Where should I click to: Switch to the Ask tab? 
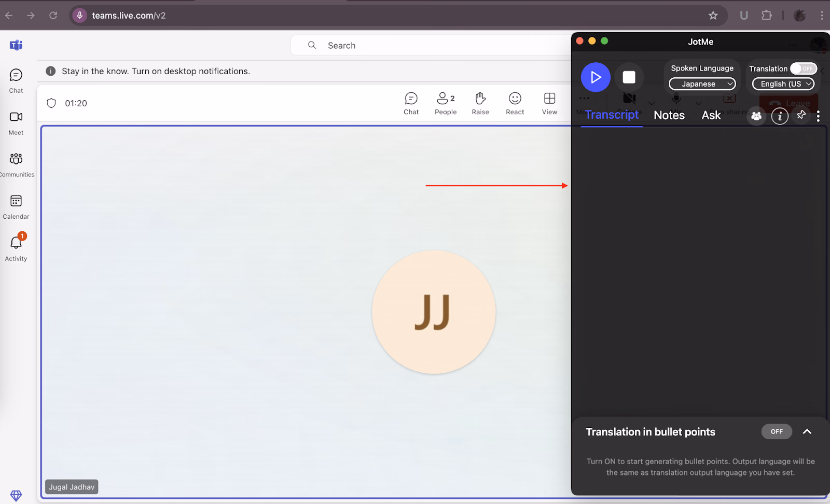tap(711, 115)
